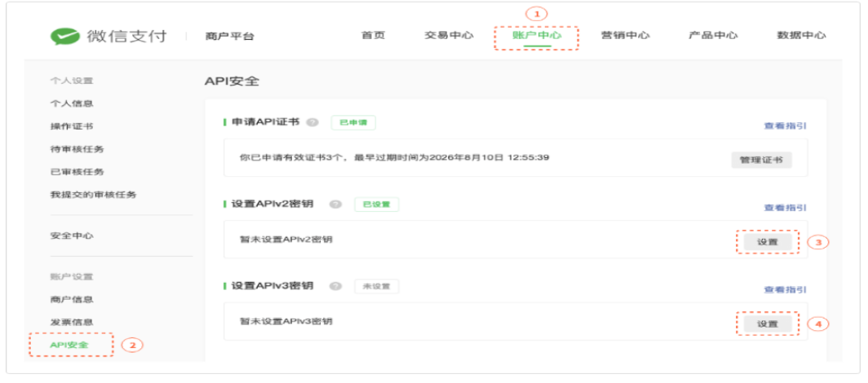
Task: Go to 安全中心 in sidebar
Action: point(71,236)
